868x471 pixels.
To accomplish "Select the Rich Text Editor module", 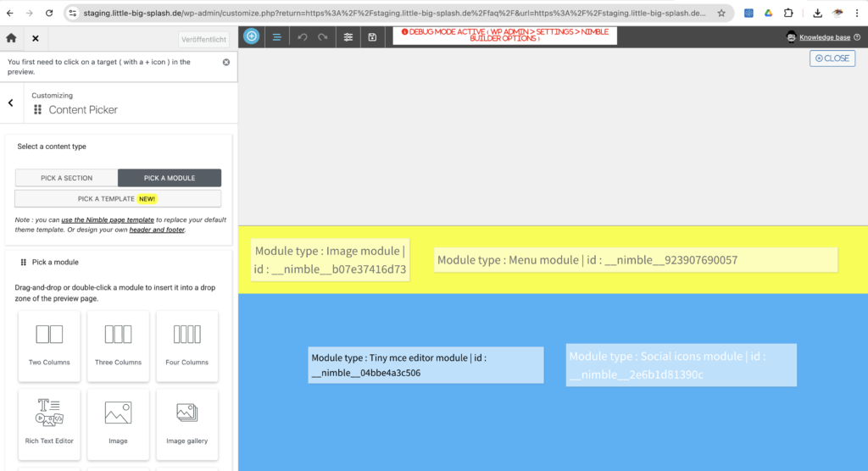I will pyautogui.click(x=49, y=421).
